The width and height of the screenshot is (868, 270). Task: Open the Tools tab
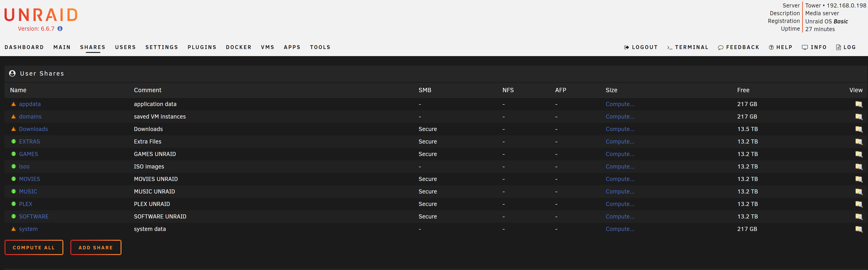[320, 47]
